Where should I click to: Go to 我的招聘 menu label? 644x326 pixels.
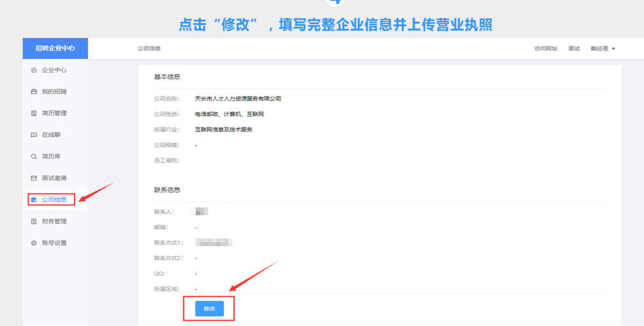(x=54, y=92)
